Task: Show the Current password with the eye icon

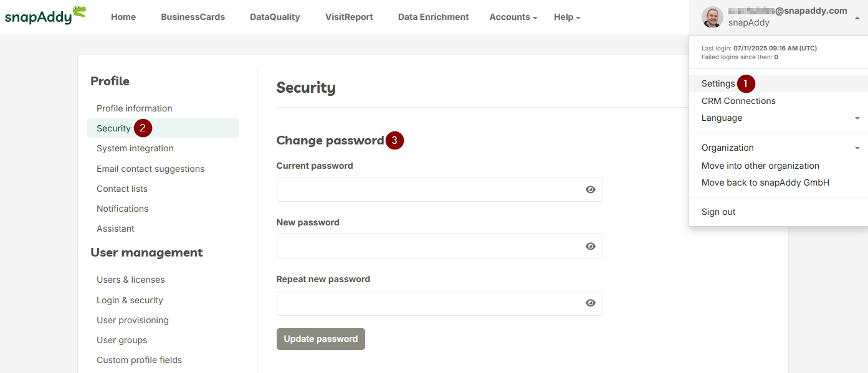Action: [x=591, y=189]
